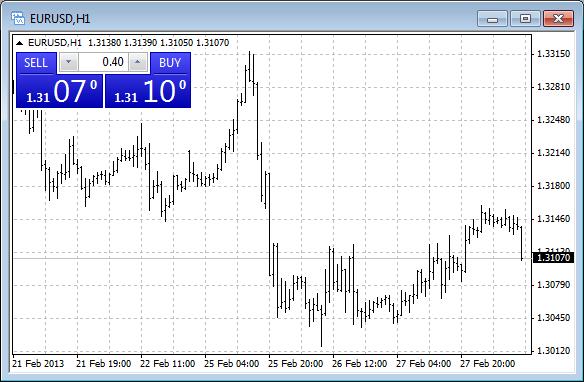Click the 1.30790 price scale label

[553, 285]
